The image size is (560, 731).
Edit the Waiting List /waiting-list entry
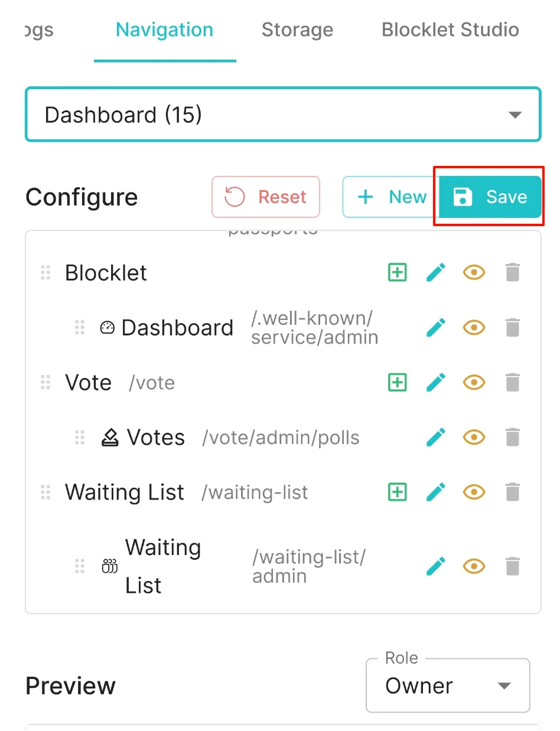click(x=436, y=492)
